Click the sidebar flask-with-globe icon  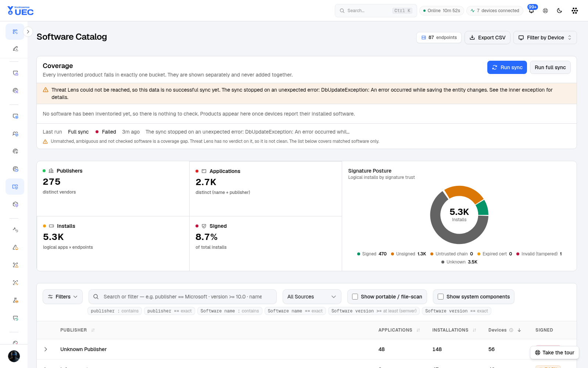tap(15, 300)
